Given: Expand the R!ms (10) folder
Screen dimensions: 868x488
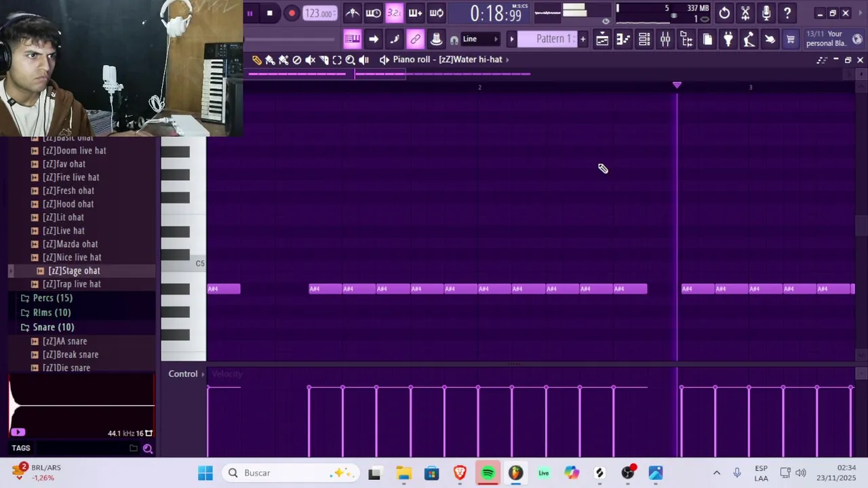Looking at the screenshot, I should pos(52,312).
